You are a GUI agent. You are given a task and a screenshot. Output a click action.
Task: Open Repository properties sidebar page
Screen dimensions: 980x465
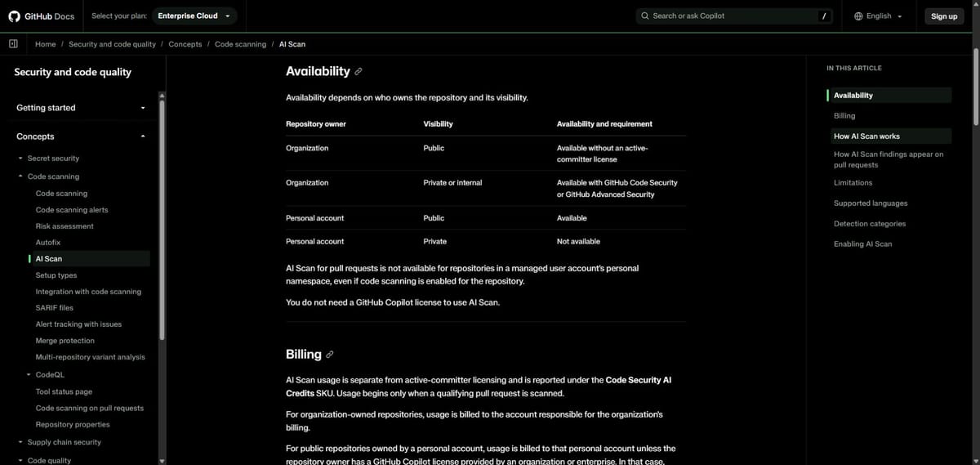[x=73, y=425]
